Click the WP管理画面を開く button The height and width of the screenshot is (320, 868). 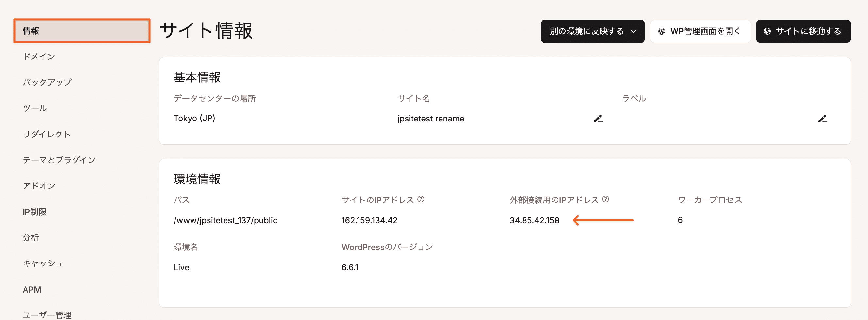pyautogui.click(x=701, y=31)
